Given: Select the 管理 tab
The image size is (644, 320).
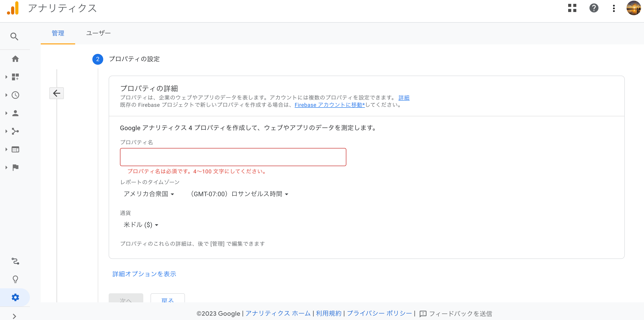Looking at the screenshot, I should click(58, 33).
